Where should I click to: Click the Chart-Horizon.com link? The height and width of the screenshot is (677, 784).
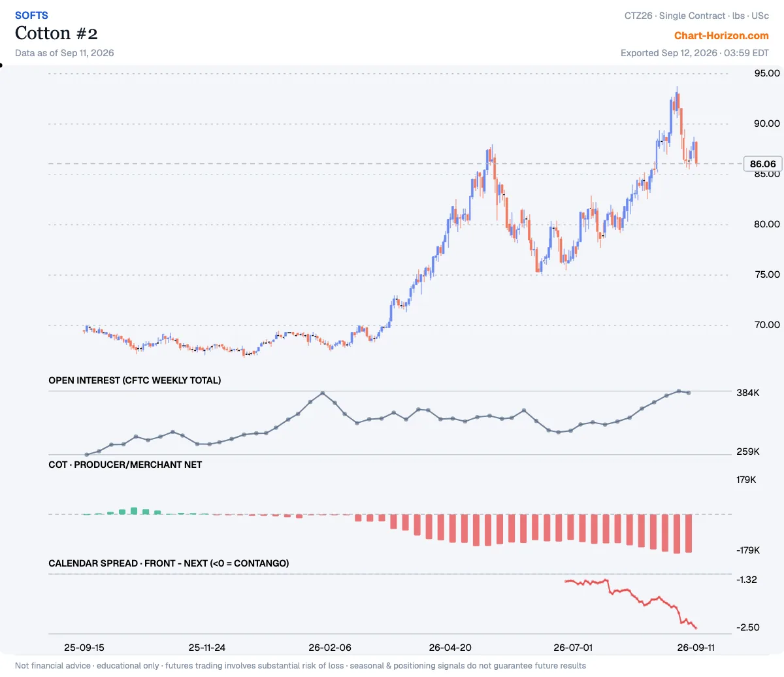coord(721,36)
